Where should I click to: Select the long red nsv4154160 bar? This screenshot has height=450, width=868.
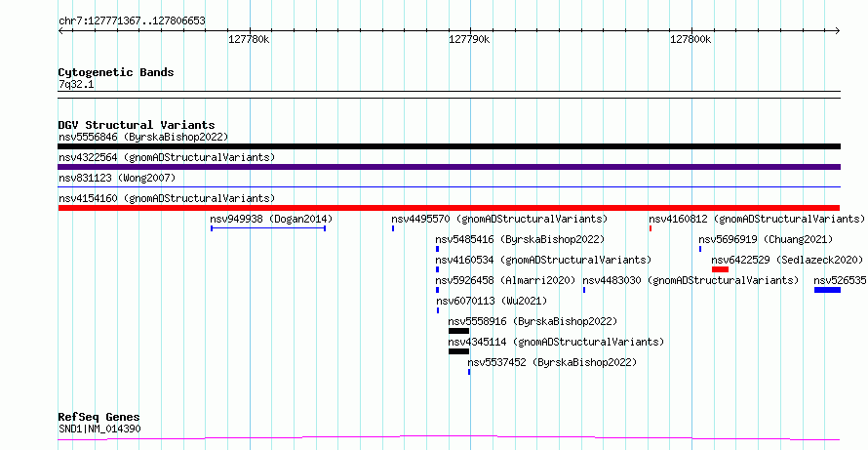tap(449, 208)
